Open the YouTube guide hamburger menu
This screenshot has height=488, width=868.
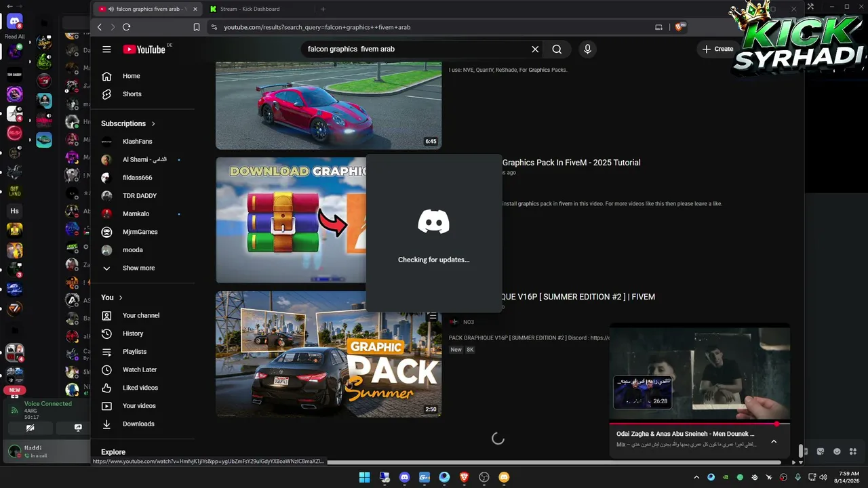point(106,49)
